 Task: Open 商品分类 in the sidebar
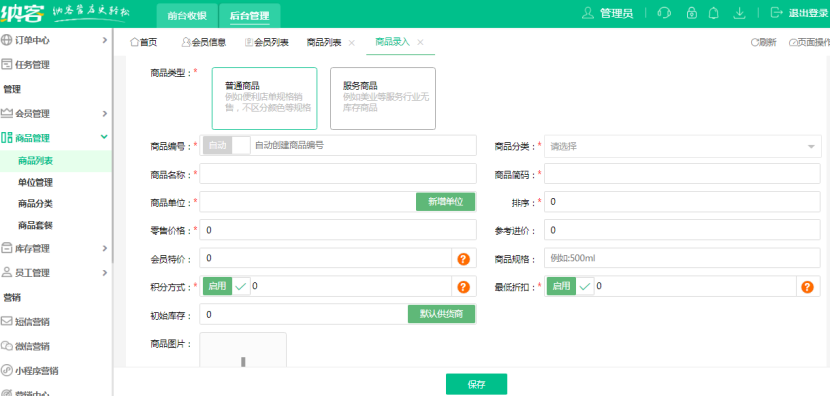pyautogui.click(x=36, y=204)
